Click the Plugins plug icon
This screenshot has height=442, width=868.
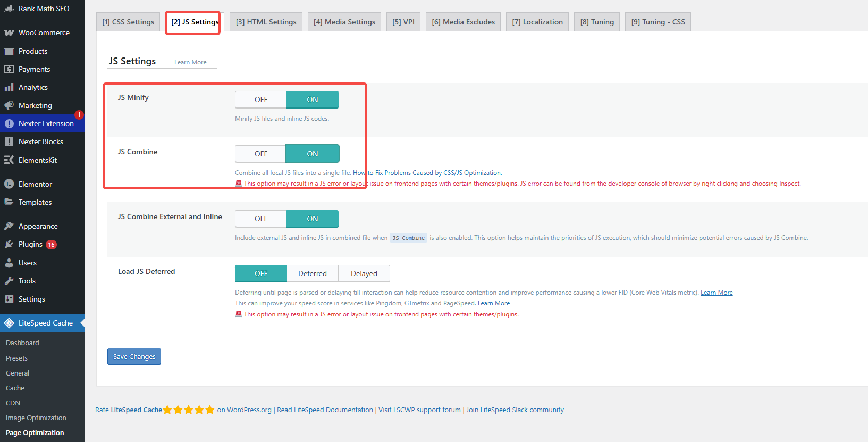(9, 244)
